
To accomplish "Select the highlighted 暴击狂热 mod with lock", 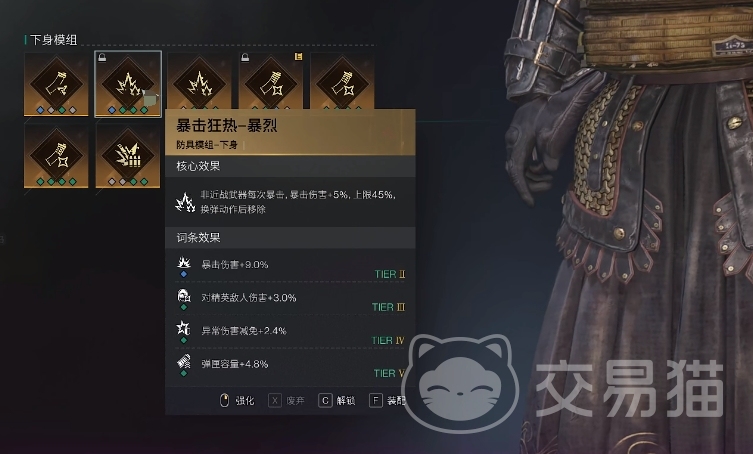I will point(128,84).
